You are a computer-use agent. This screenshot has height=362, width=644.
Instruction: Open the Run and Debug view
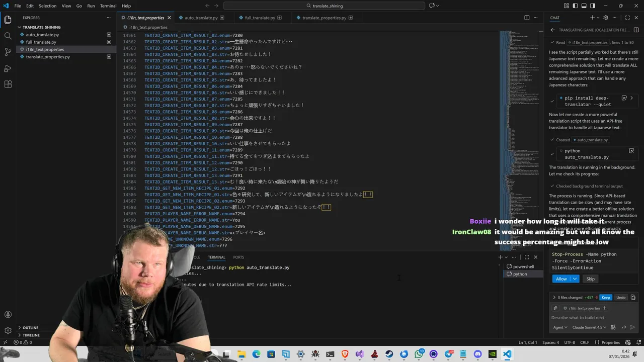(8, 68)
